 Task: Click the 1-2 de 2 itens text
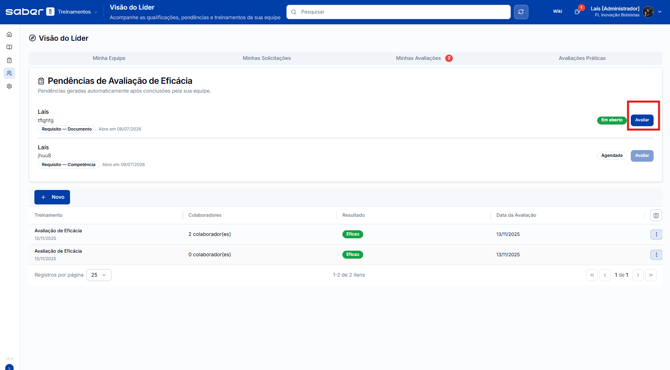click(349, 275)
